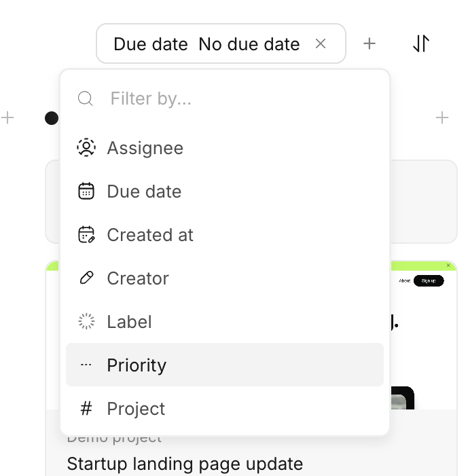Click the plus icon at far left
This screenshot has width=468, height=476.
[7, 118]
